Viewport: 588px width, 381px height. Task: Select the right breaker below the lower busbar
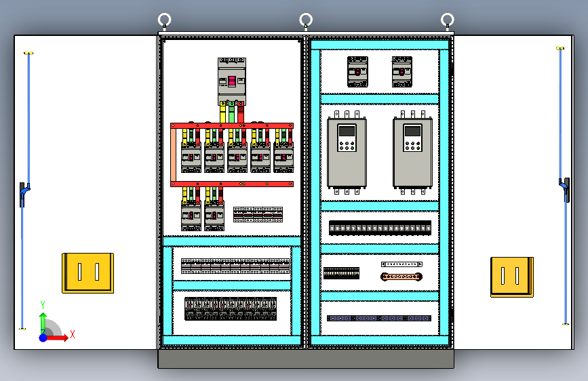(214, 216)
